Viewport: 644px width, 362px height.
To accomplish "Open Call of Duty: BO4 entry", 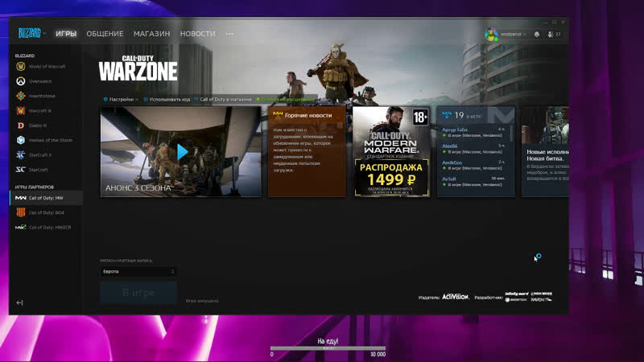I will (45, 212).
